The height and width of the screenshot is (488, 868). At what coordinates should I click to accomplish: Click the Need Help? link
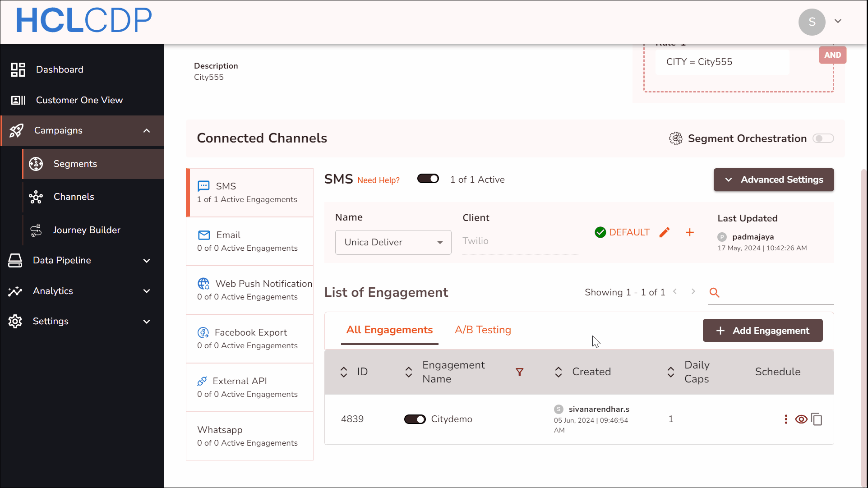coord(378,180)
